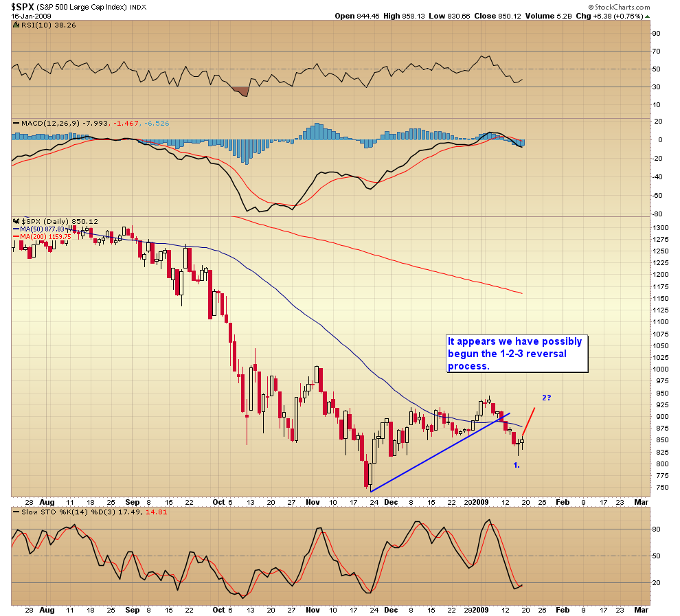Click the '16-Jan-2009' date label
Image resolution: width=680 pixels, height=616 pixels.
[31, 16]
